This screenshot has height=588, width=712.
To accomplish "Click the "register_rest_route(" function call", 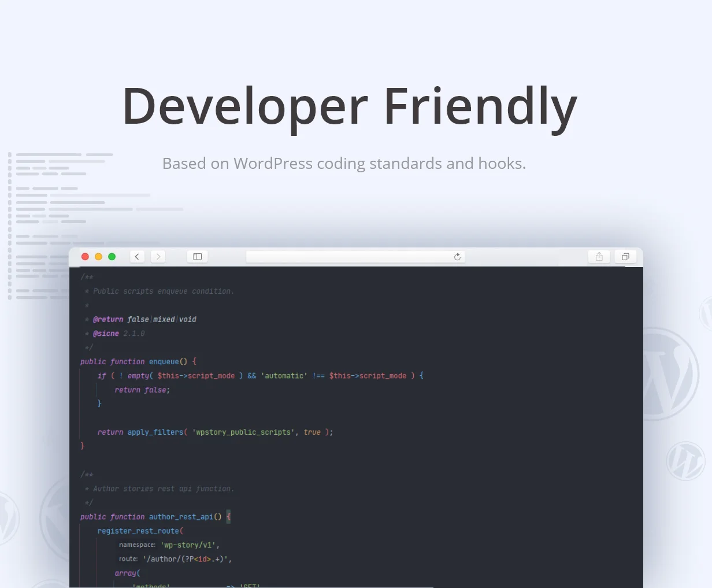I will pos(140,531).
